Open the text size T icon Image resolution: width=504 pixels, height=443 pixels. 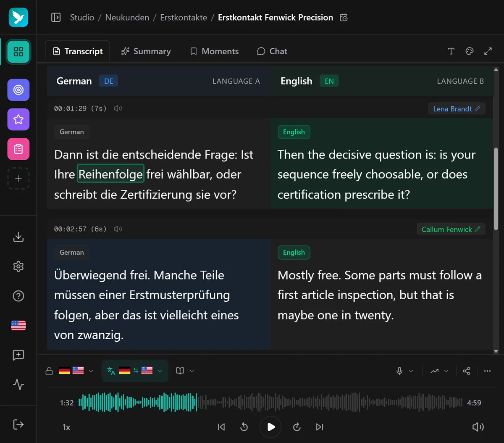(x=451, y=51)
